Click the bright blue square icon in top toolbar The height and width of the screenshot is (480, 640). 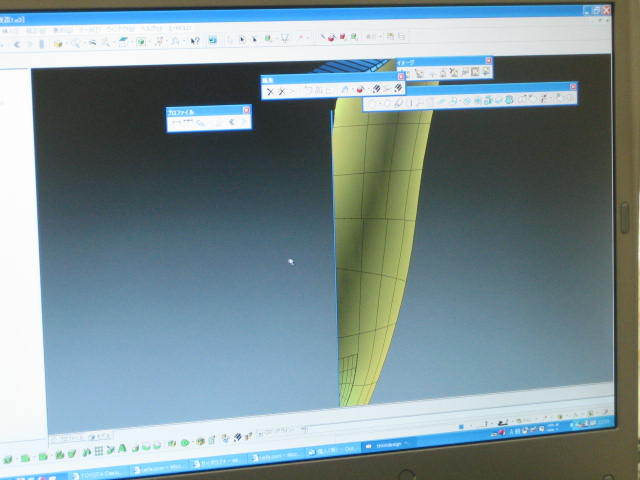point(213,40)
